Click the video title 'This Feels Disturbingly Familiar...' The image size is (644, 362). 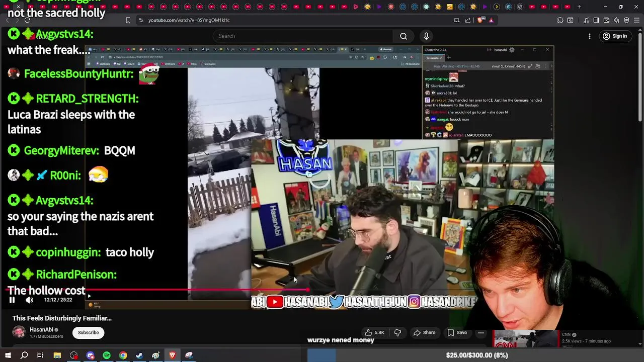(62, 318)
